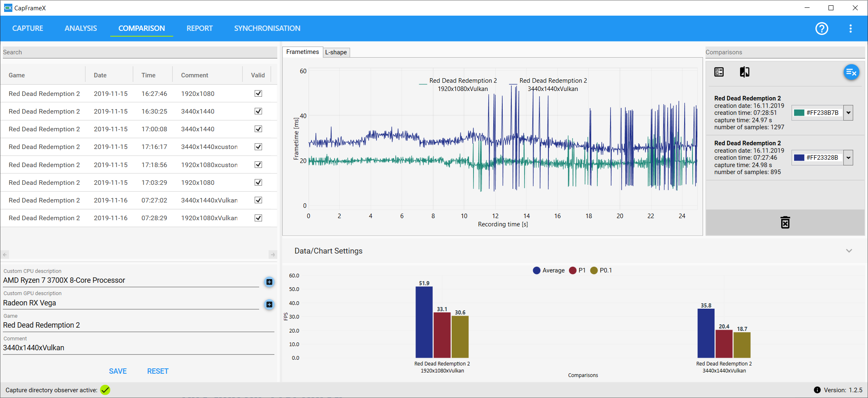Open the REPORT tab
This screenshot has width=868, height=398.
(x=200, y=28)
